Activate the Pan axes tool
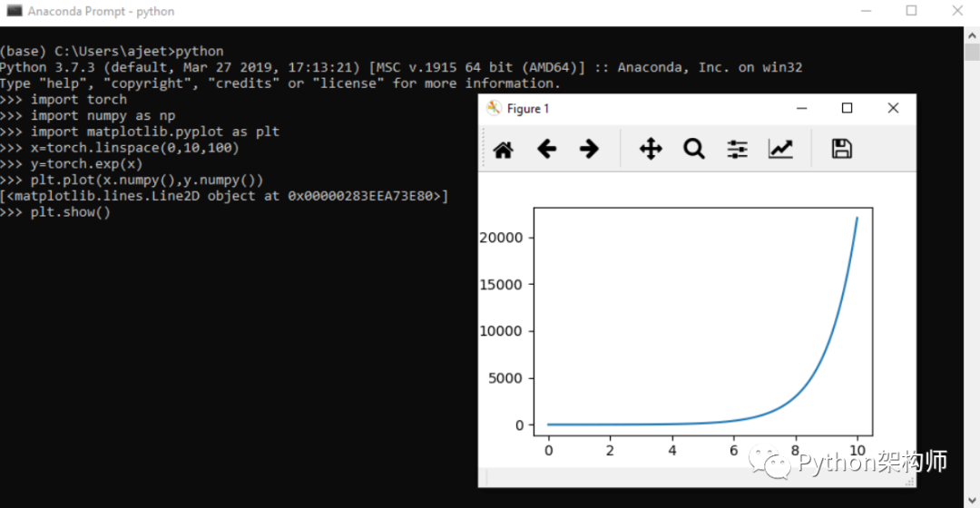The width and height of the screenshot is (980, 508). [651, 149]
